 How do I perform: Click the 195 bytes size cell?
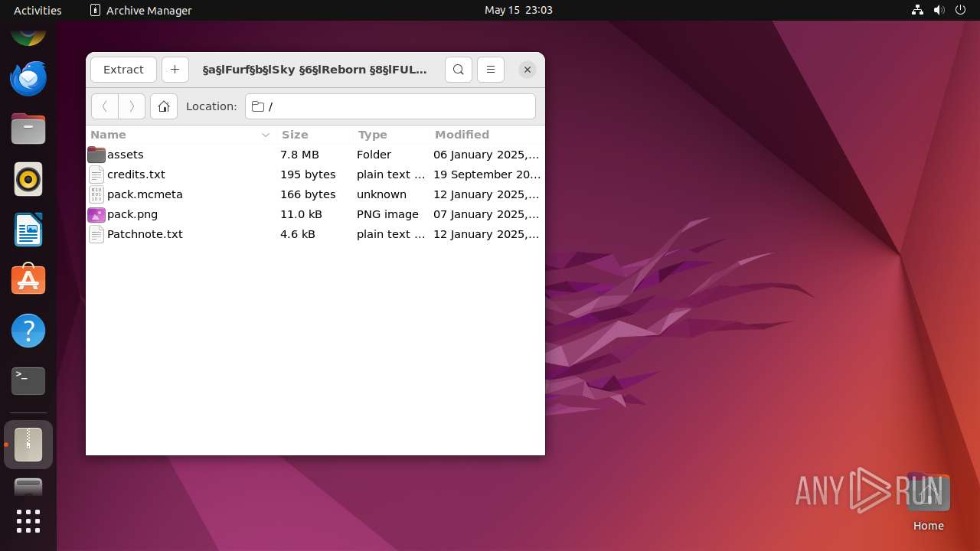(308, 174)
